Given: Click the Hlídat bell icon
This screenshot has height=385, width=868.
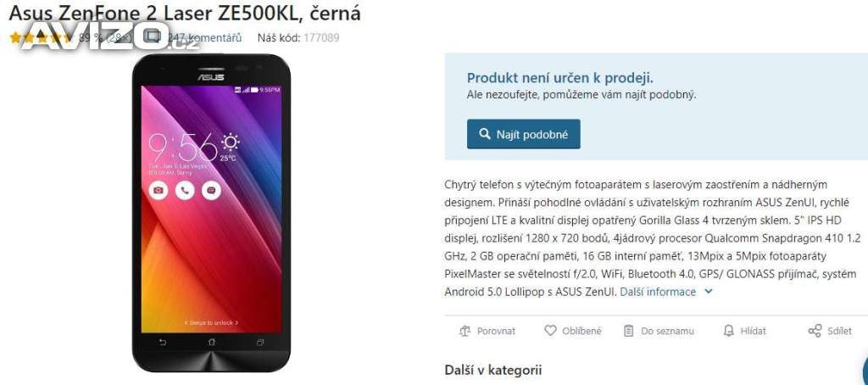Looking at the screenshot, I should pyautogui.click(x=728, y=331).
